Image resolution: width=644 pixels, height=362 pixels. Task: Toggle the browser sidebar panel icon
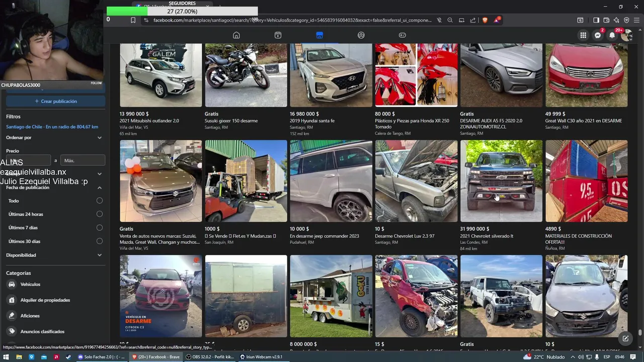(596, 20)
